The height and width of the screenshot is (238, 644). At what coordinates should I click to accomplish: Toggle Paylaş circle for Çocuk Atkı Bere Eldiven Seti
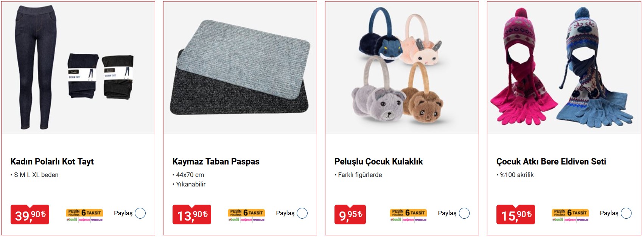[x=626, y=213]
